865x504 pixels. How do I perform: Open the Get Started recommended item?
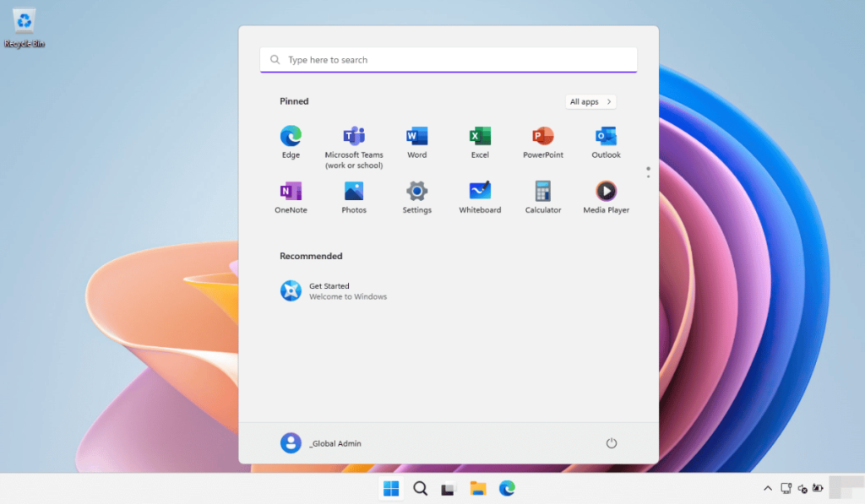tap(333, 290)
